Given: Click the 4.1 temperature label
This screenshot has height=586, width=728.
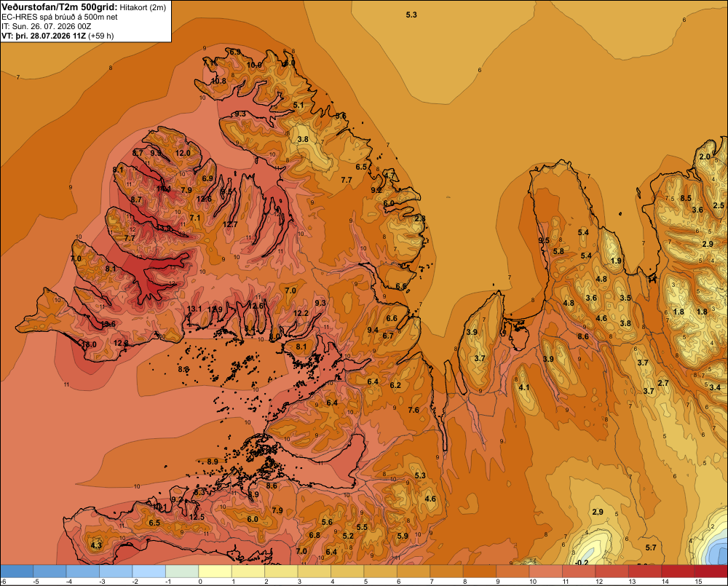Looking at the screenshot, I should click(x=523, y=387).
